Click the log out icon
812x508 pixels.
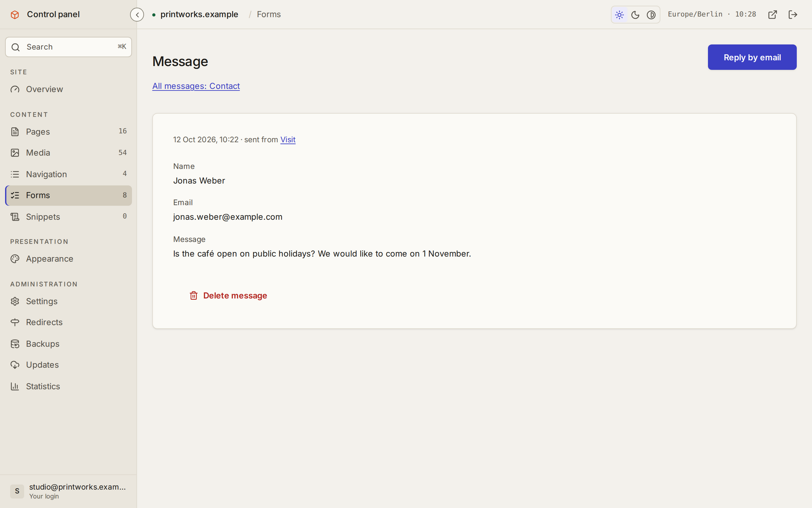pyautogui.click(x=793, y=15)
